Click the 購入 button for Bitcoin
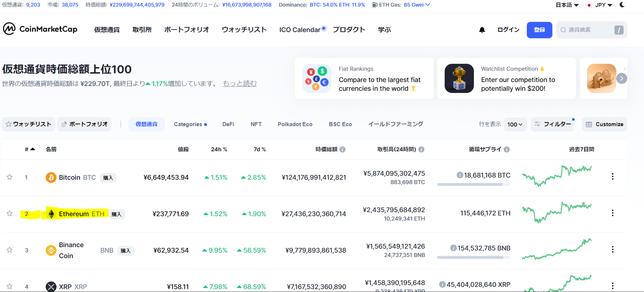 [x=108, y=178]
